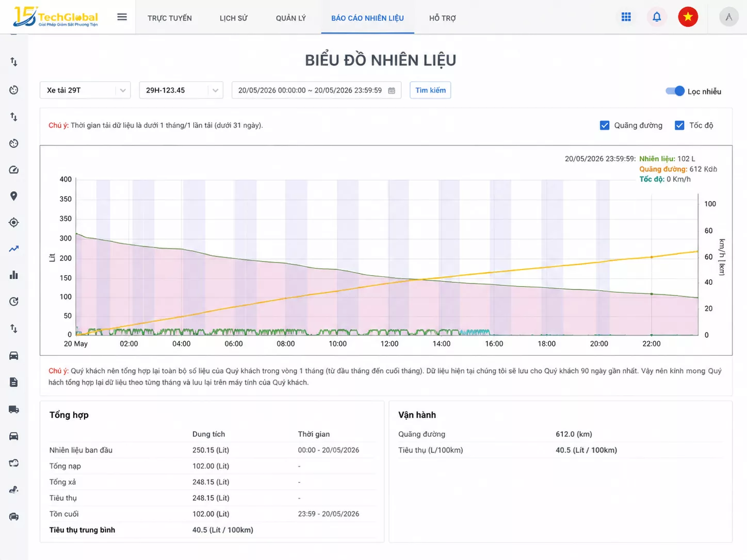Click the yellow distance line marker at 22:00
The height and width of the screenshot is (560, 747).
pyautogui.click(x=652, y=257)
